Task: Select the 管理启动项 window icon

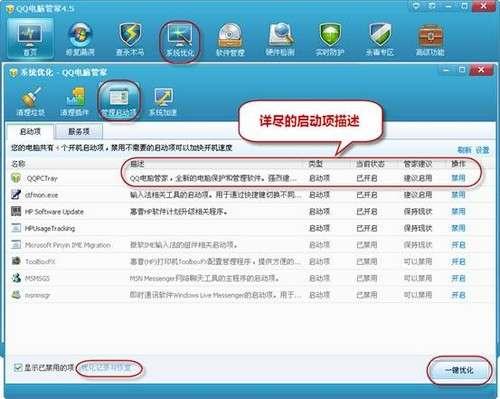Action: pyautogui.click(x=119, y=100)
